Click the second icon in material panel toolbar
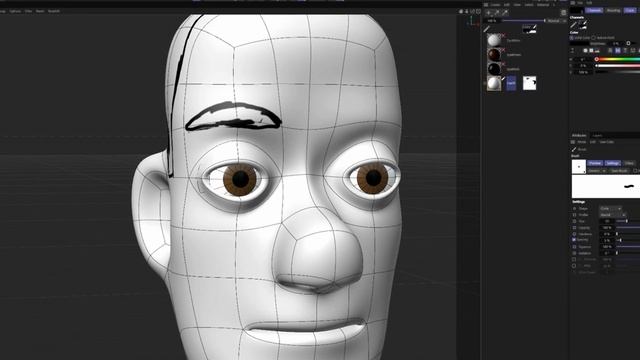The height and width of the screenshot is (360, 640). point(497,12)
